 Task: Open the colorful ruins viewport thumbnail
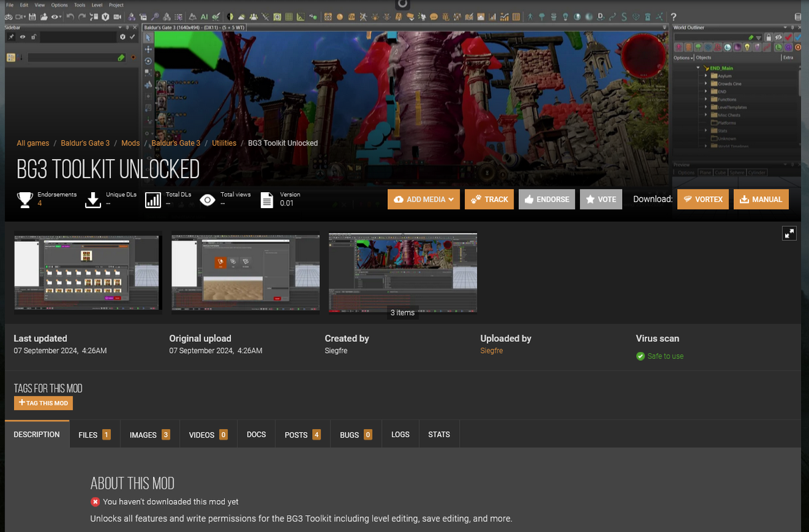[403, 273]
